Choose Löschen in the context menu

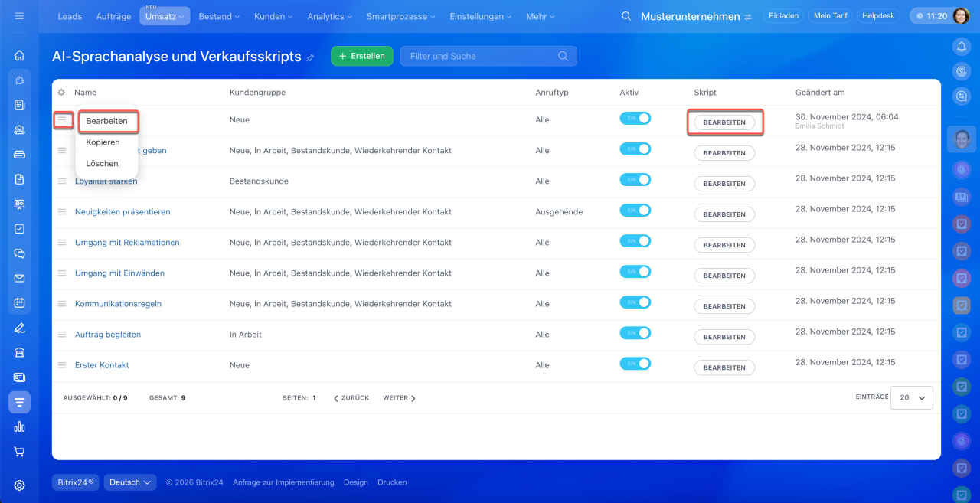coord(102,163)
